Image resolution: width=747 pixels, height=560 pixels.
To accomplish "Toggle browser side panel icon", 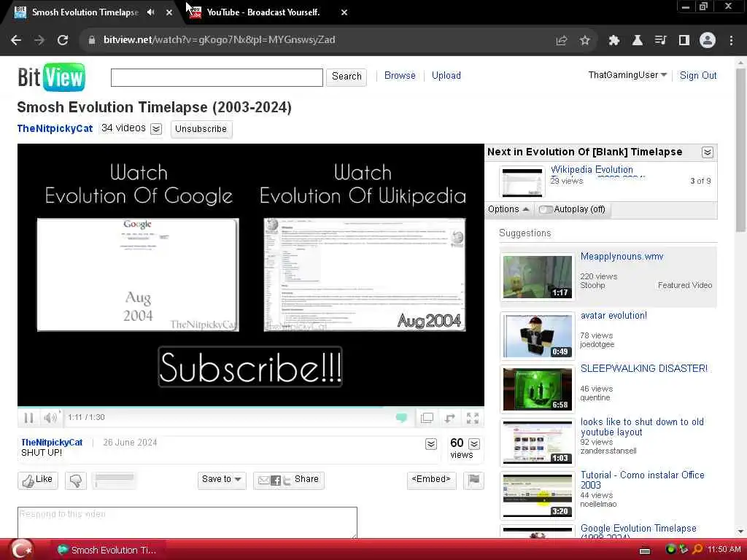I will coord(684,41).
